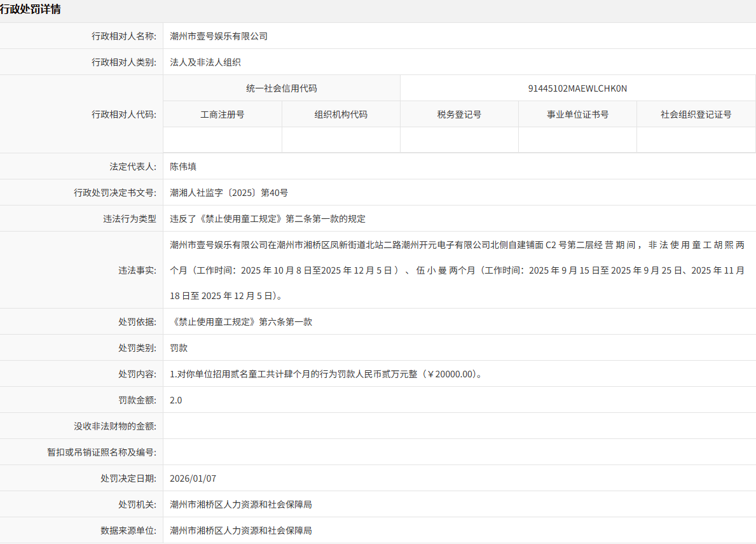Select the 事业单位证书号 column header

click(x=577, y=114)
